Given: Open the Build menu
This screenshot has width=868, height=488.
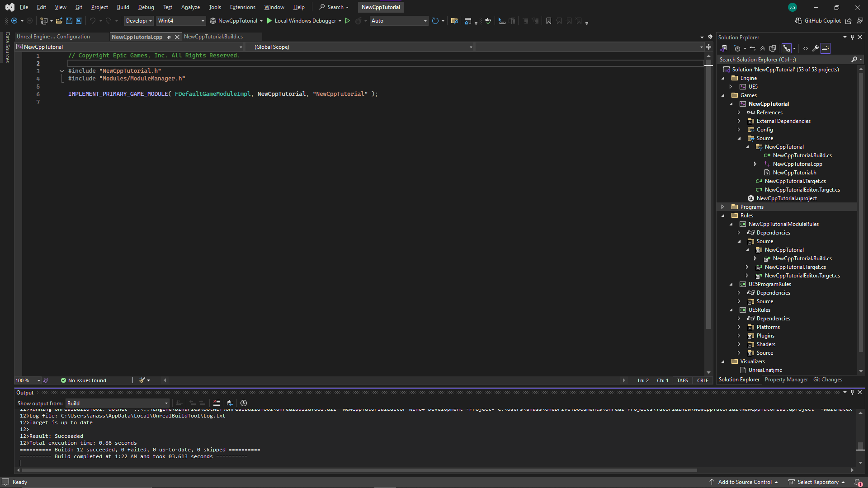Looking at the screenshot, I should (x=123, y=7).
